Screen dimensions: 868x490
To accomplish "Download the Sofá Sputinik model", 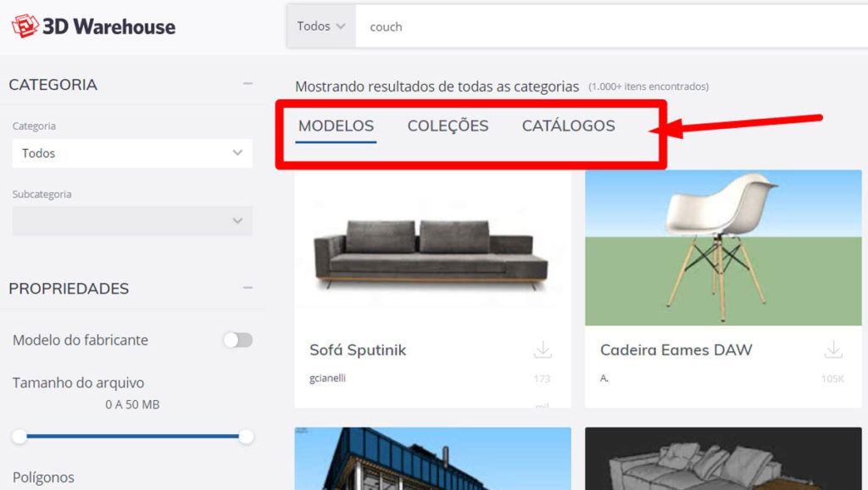I will coord(543,350).
